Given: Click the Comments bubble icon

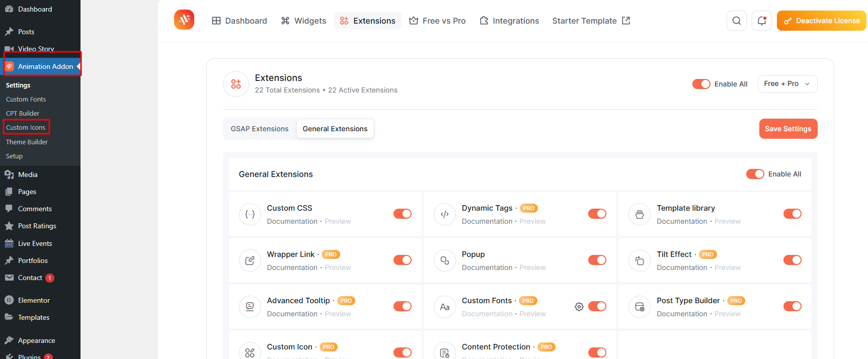Looking at the screenshot, I should pos(9,209).
